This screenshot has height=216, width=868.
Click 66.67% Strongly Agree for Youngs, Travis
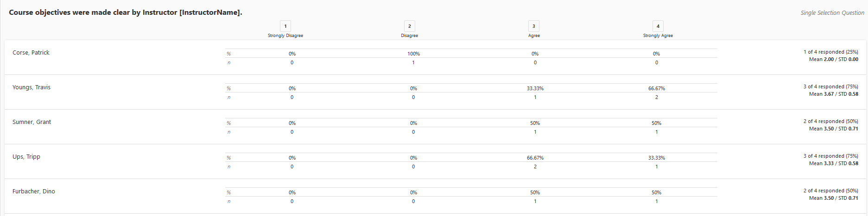click(x=657, y=88)
